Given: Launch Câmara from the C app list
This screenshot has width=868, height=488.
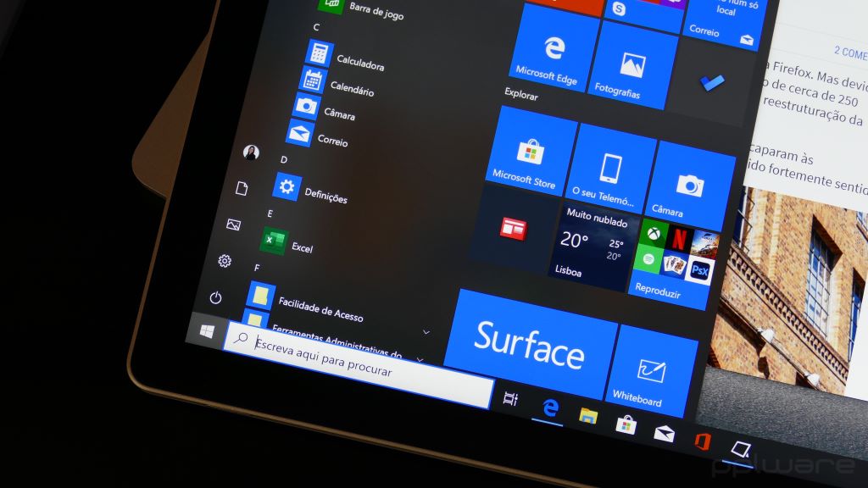Looking at the screenshot, I should [325, 109].
